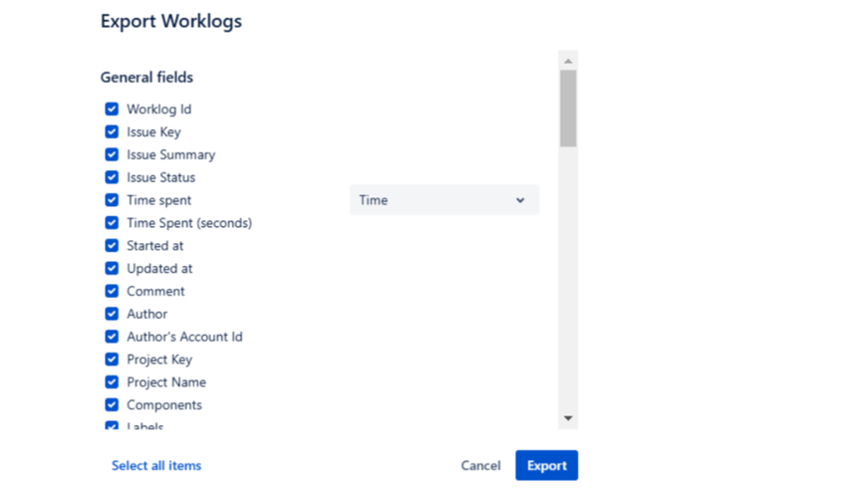
Task: Toggle the Issue Summary checkbox
Action: [x=112, y=154]
